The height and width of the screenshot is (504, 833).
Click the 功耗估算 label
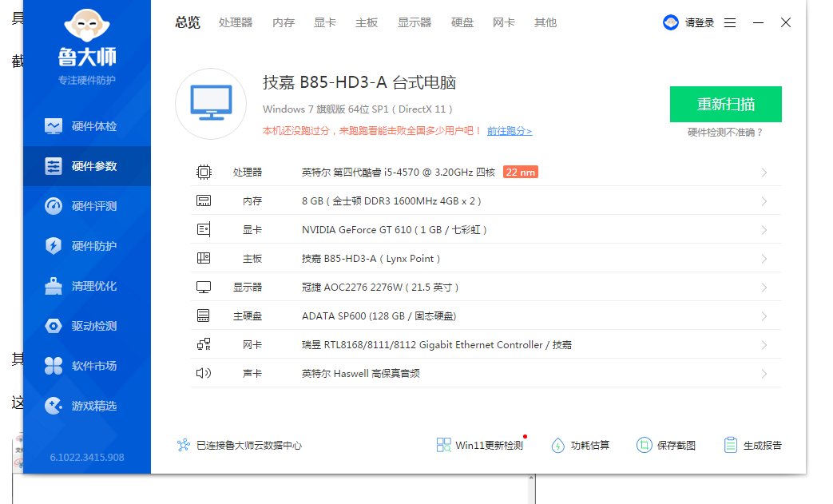pyautogui.click(x=590, y=445)
